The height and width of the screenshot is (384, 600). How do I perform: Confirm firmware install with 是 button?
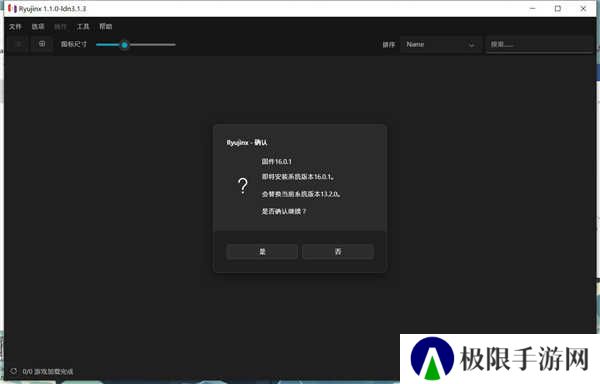262,252
